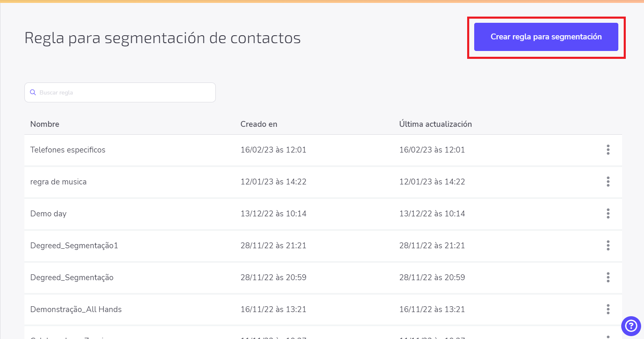The image size is (644, 339).
Task: Click the Nombre column header
Action: coord(44,124)
